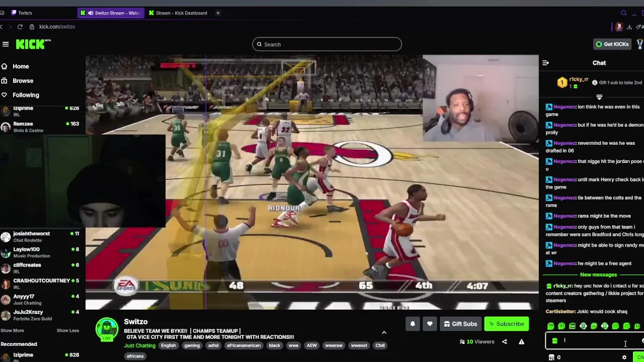This screenshot has height=362, width=644.
Task: Click the wwe tag
Action: point(293,346)
